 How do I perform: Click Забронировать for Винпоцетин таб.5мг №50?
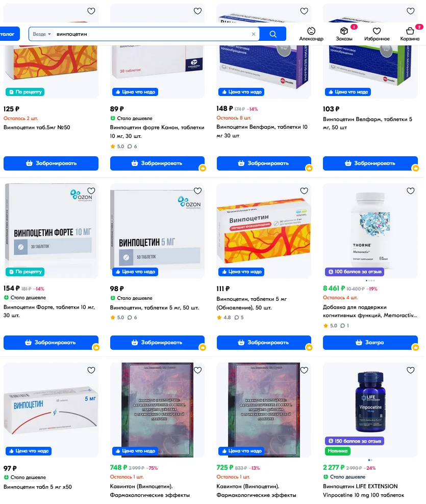tap(51, 163)
